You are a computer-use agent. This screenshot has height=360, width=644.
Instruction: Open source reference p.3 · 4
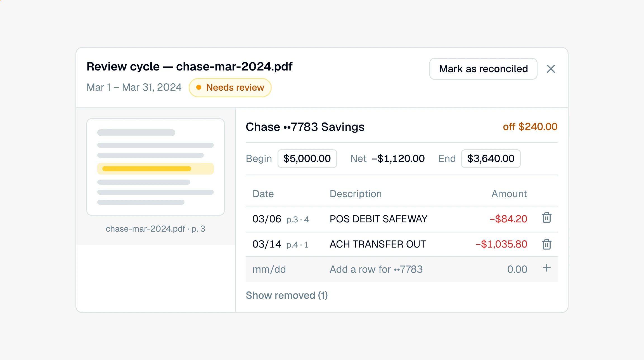pyautogui.click(x=298, y=219)
